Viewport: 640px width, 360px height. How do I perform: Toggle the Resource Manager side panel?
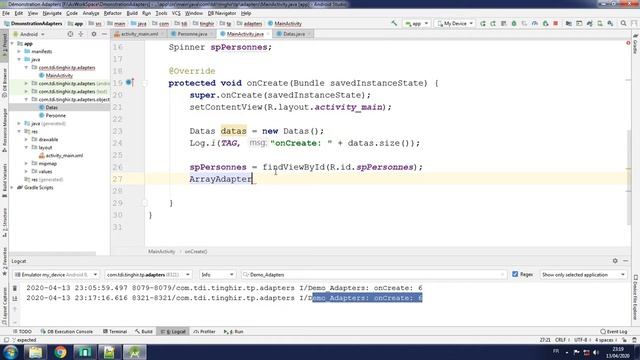(x=4, y=130)
